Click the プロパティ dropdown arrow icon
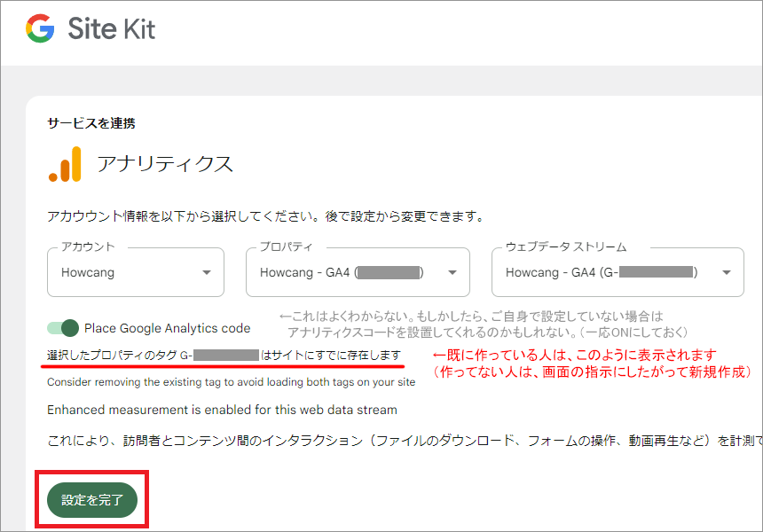 [452, 272]
